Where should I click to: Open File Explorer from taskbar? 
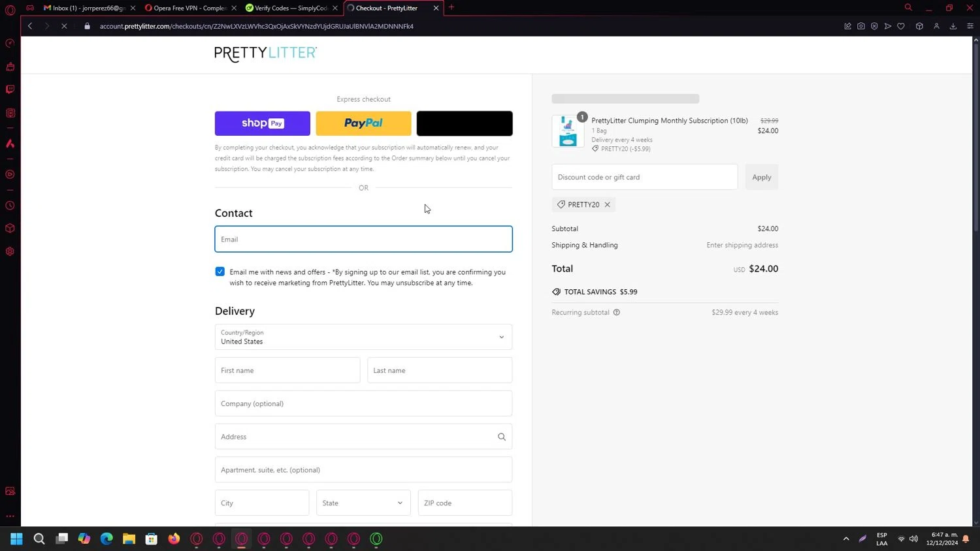point(129,539)
